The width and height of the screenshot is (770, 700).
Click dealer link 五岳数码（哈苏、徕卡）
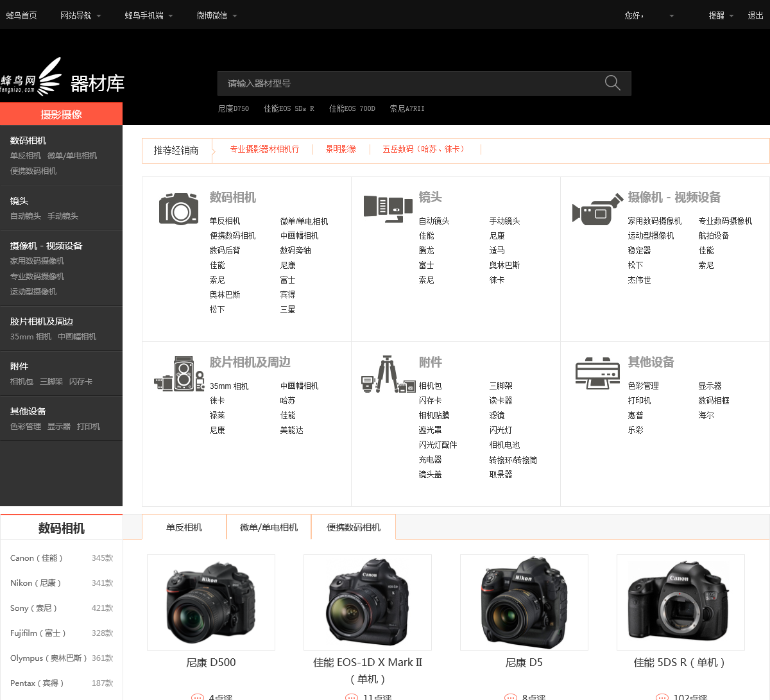(x=425, y=149)
